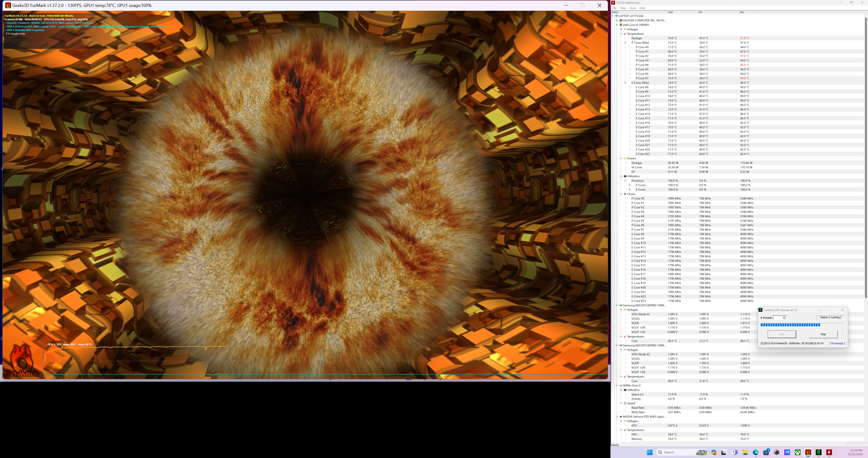Open Microsoft Edge from the taskbar

click(x=756, y=452)
